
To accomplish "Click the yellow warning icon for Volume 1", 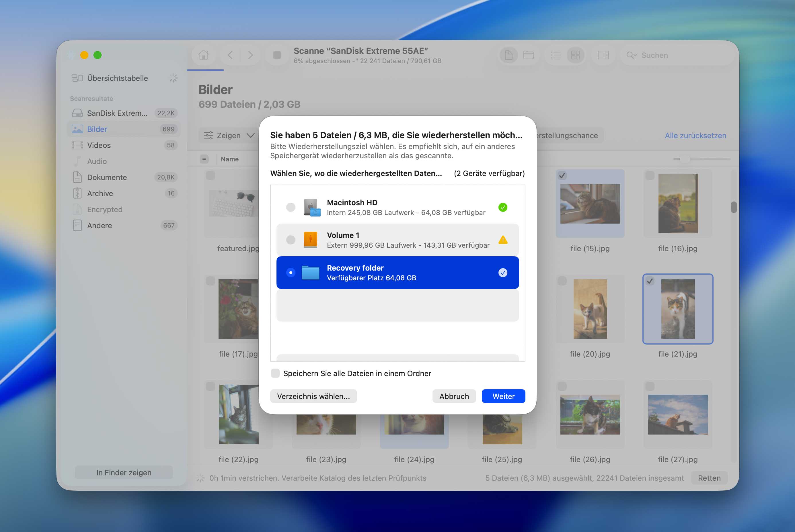I will (503, 240).
